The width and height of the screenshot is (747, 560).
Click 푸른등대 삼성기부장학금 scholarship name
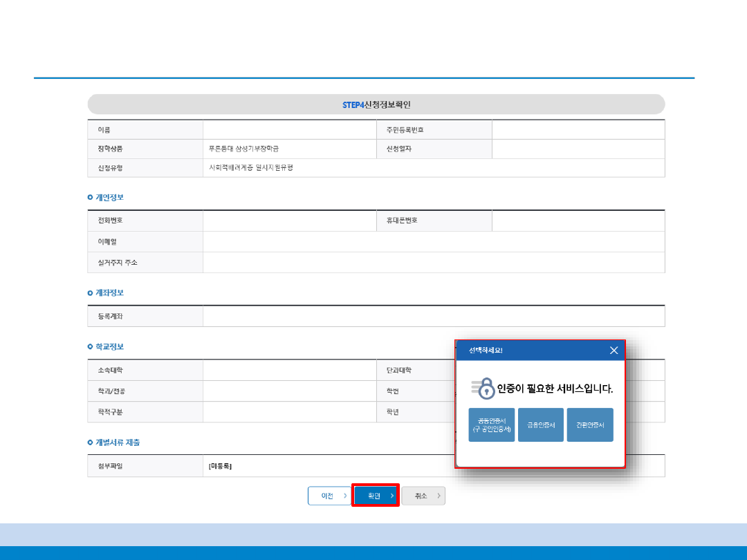click(x=244, y=149)
